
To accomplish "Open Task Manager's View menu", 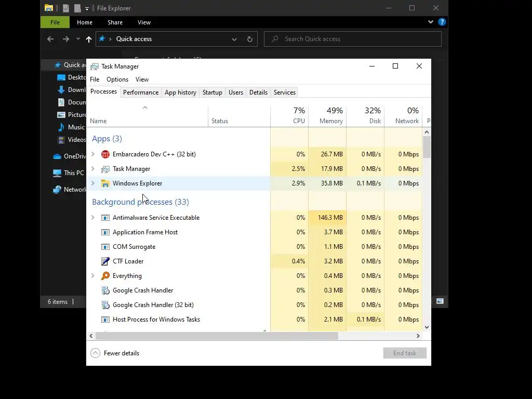I will coord(142,79).
